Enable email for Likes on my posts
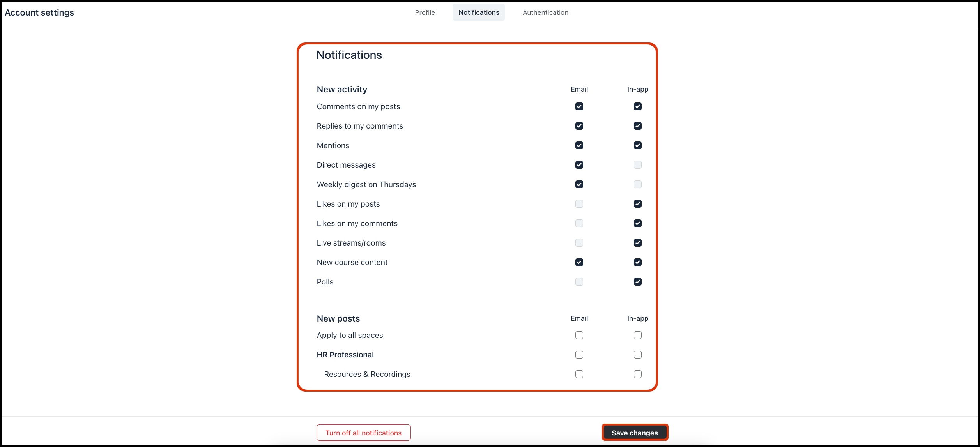The image size is (980, 447). pos(579,204)
